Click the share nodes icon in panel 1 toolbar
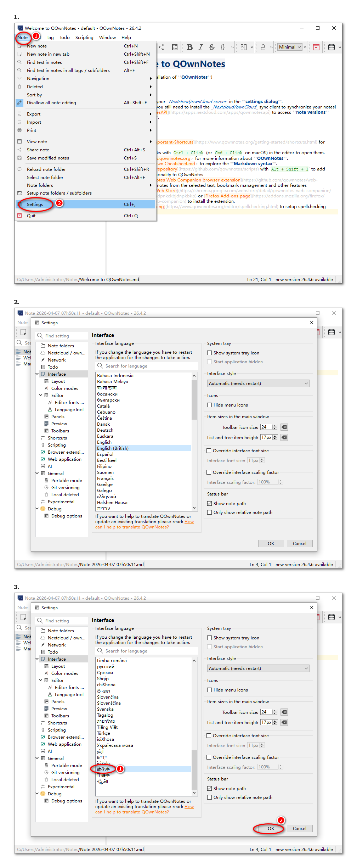The width and height of the screenshot is (357, 868). 161,47
